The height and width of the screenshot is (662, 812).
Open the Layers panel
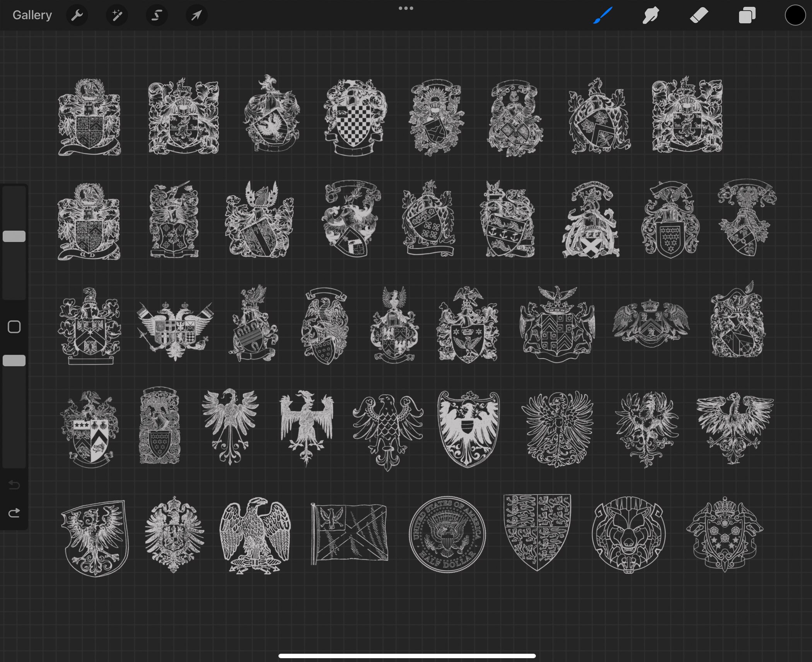(747, 15)
